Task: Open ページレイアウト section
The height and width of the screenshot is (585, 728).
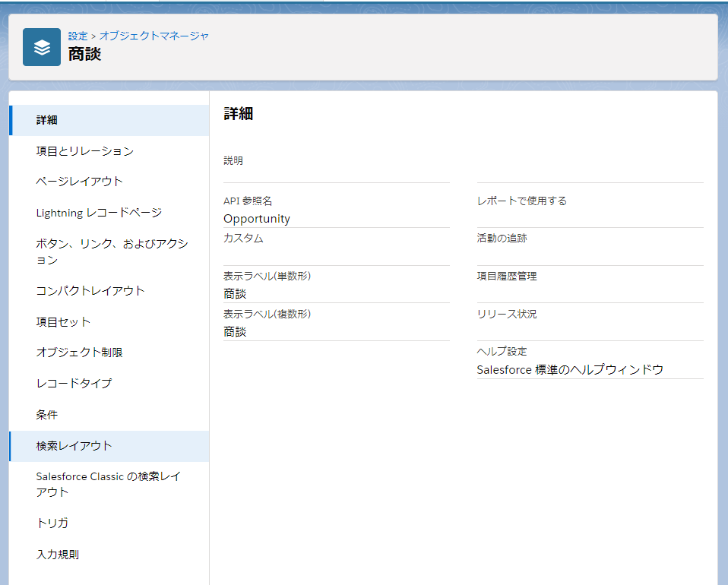Action: pos(109,182)
